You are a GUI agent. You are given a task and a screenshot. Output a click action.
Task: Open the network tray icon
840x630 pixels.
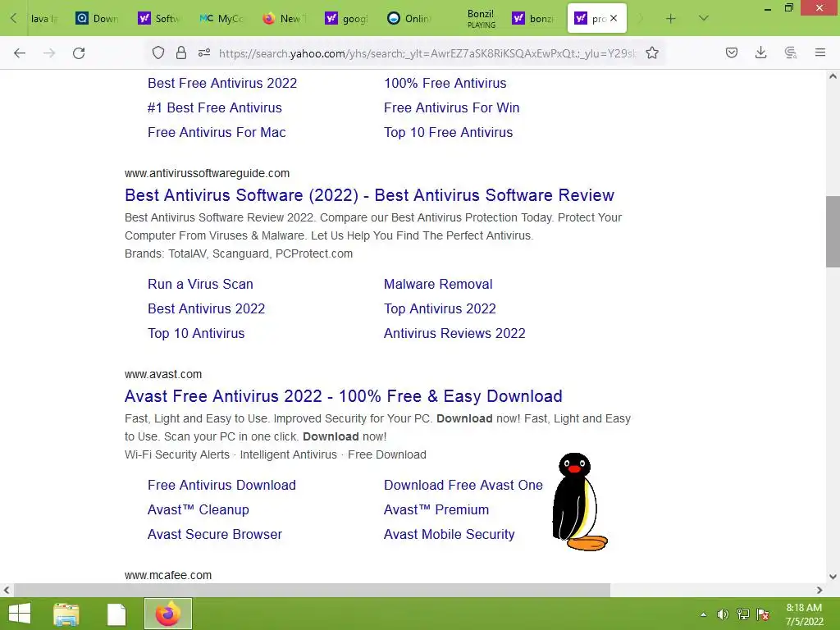(x=743, y=614)
